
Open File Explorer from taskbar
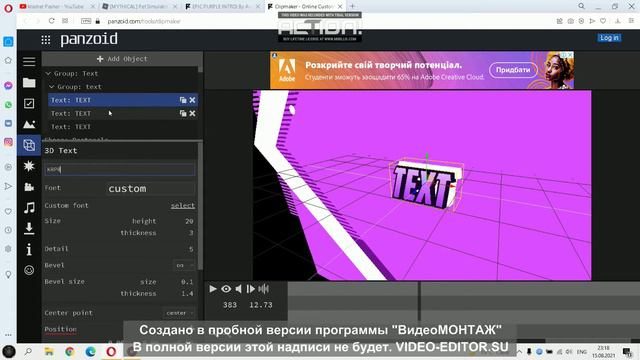point(49,351)
